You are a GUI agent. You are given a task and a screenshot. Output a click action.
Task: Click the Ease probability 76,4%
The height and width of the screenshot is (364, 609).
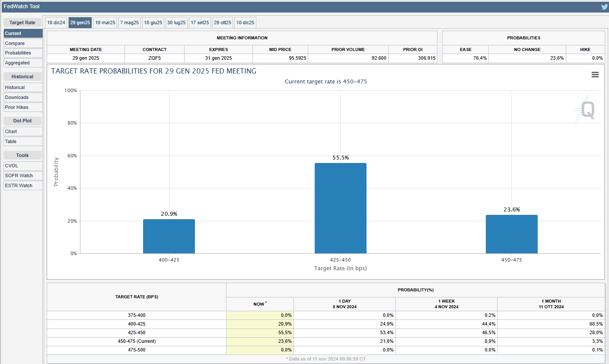coord(466,58)
